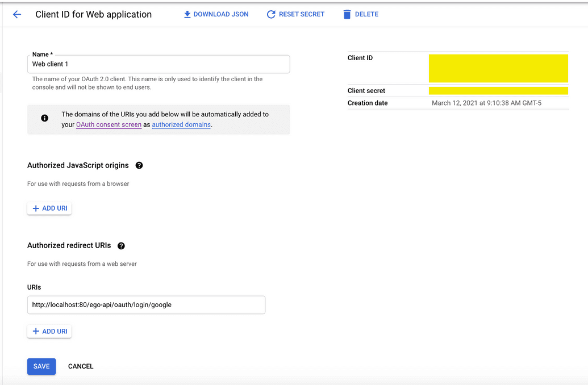This screenshot has width=588, height=385.
Task: Open the OAuth consent screen link
Action: click(109, 124)
